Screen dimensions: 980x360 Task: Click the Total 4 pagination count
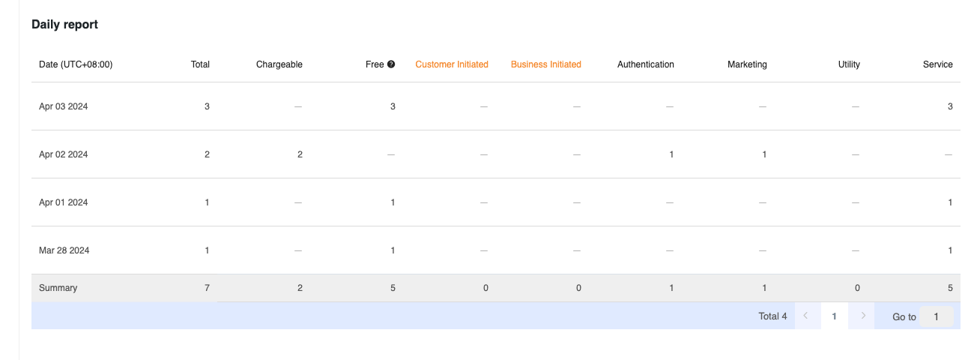click(772, 316)
